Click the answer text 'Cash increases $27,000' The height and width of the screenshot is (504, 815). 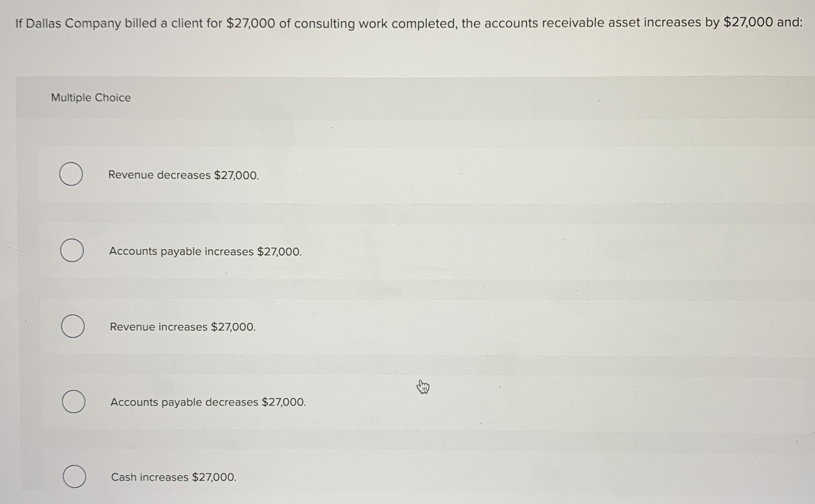pos(173,477)
